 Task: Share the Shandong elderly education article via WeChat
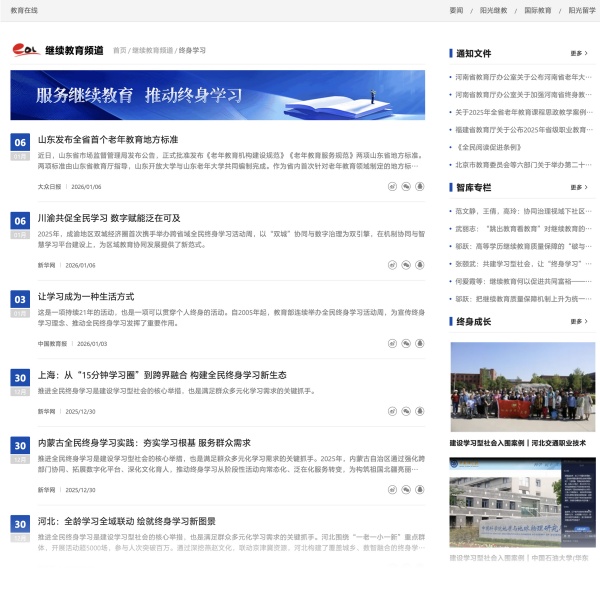click(x=407, y=186)
